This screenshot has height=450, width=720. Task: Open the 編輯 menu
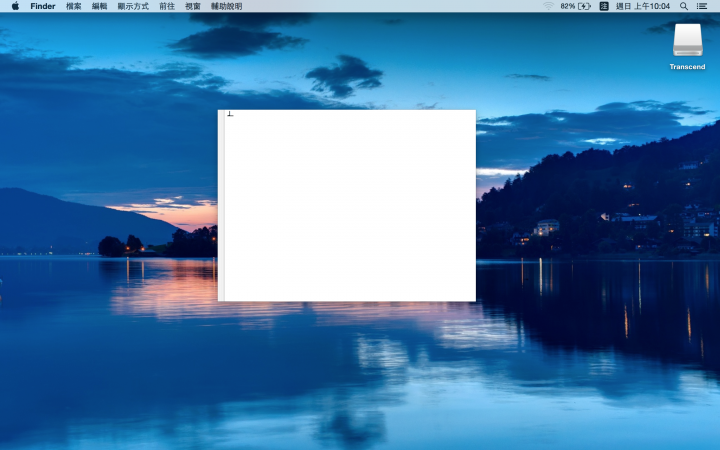click(99, 6)
